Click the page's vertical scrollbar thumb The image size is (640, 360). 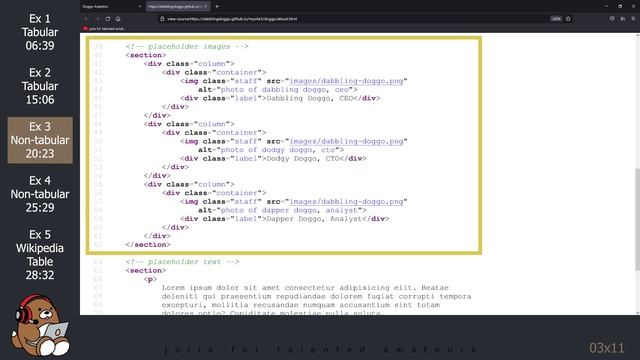click(x=638, y=219)
